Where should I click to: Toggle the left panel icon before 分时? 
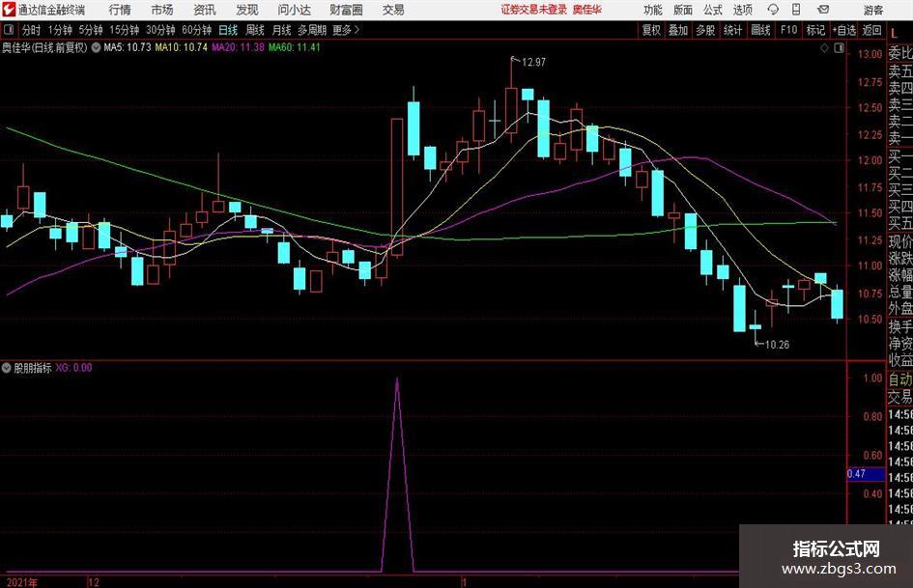tap(9, 30)
